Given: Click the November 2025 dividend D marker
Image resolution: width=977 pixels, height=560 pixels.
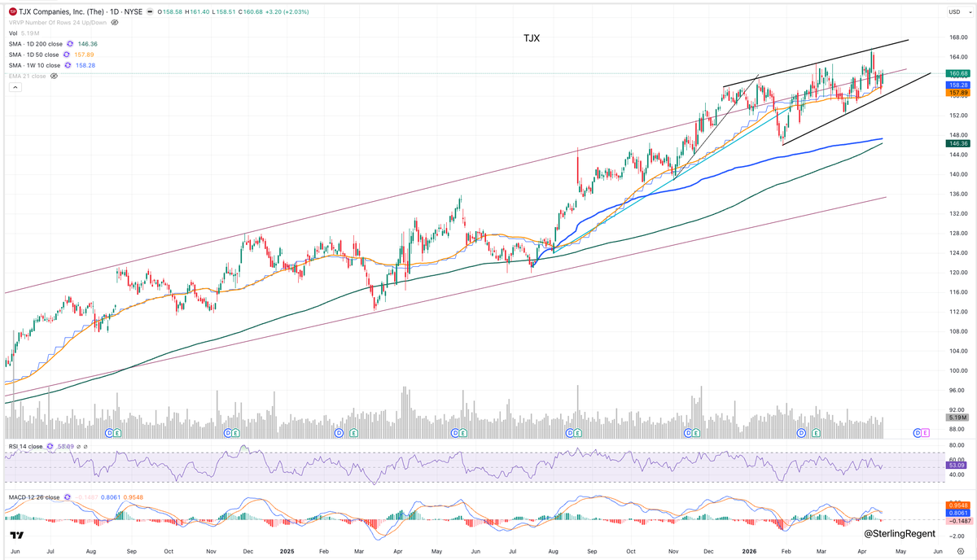Looking at the screenshot, I should pyautogui.click(x=688, y=432).
